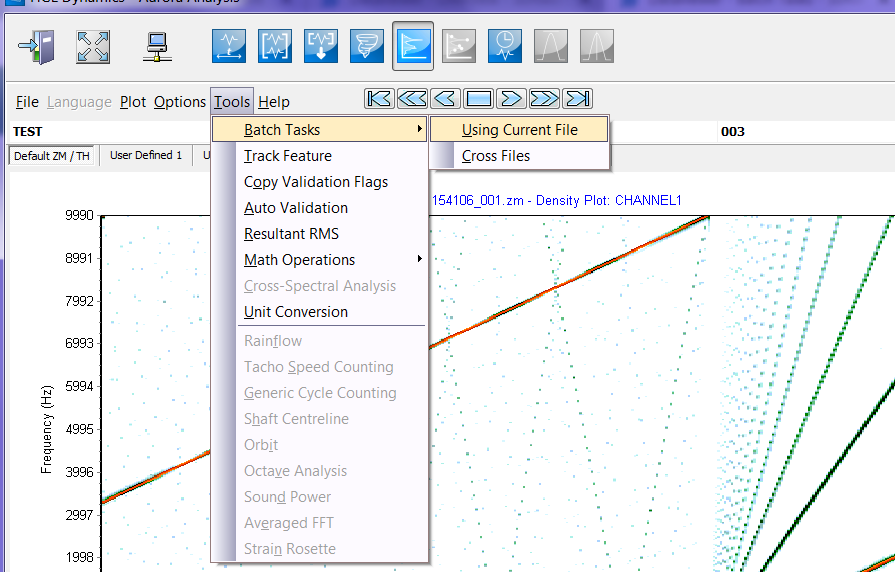The height and width of the screenshot is (572, 895).
Task: Click the fast rewind double-arrow button
Action: tap(412, 99)
